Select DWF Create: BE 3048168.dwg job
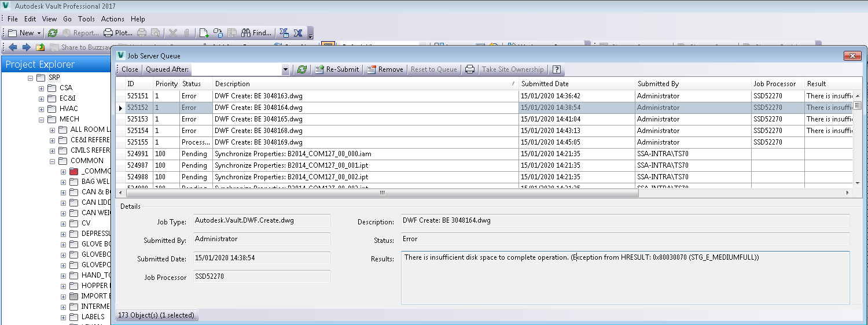The width and height of the screenshot is (868, 325). click(485, 131)
